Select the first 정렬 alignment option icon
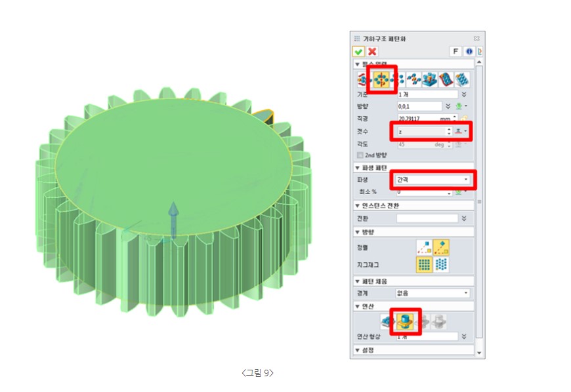This screenshot has width=571, height=392. pos(424,247)
